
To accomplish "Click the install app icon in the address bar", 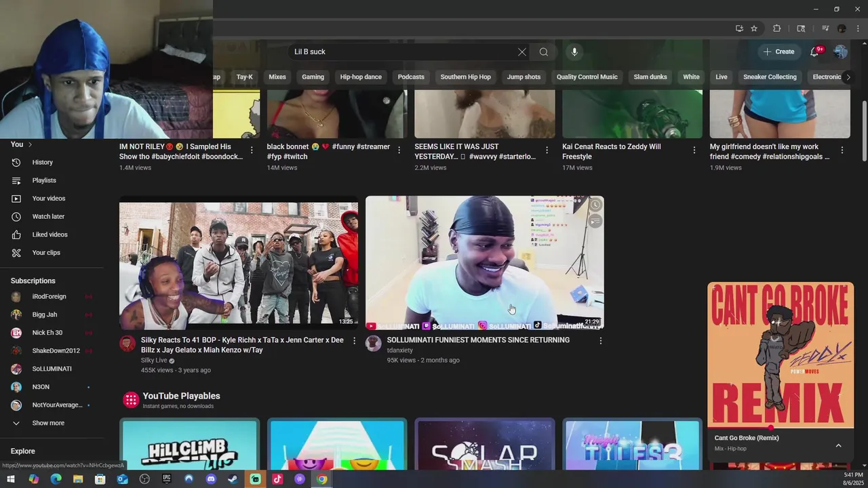I will tap(739, 28).
